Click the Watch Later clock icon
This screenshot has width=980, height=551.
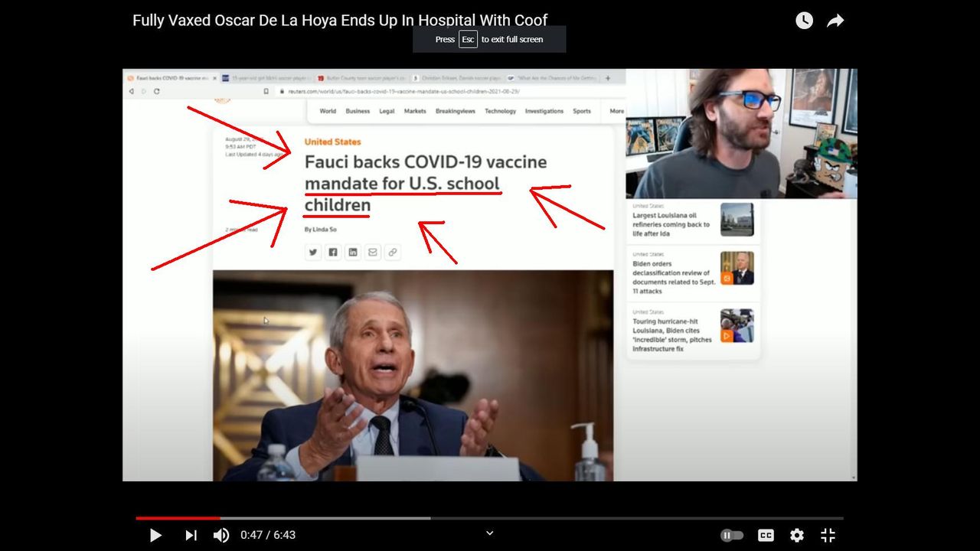(x=804, y=21)
